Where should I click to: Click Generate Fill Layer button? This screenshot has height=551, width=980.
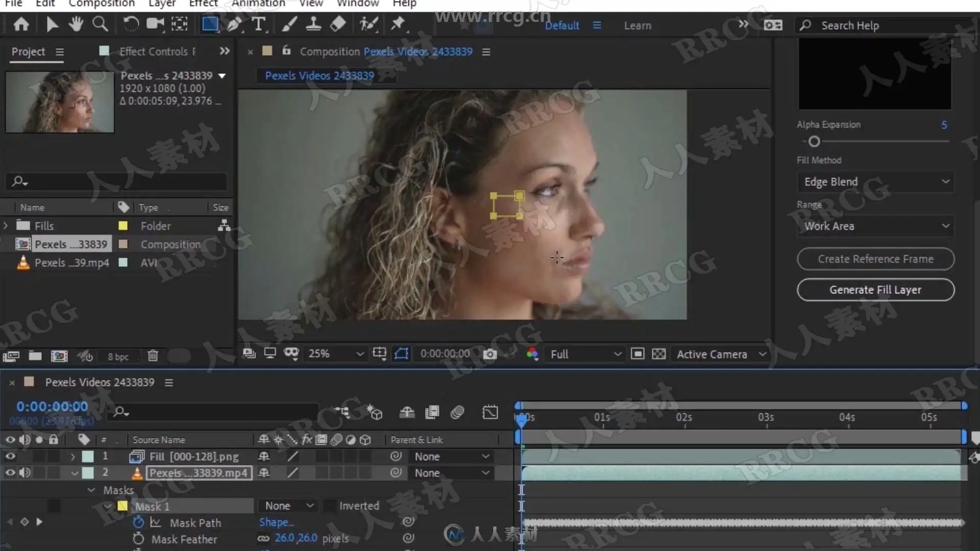click(875, 290)
